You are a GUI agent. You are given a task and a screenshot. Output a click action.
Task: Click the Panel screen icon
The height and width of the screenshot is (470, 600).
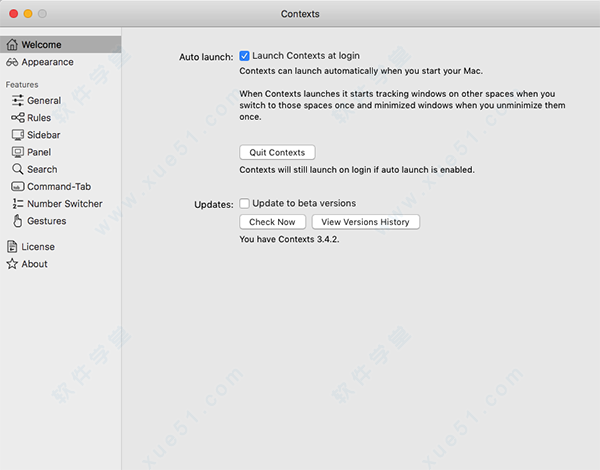(18, 152)
